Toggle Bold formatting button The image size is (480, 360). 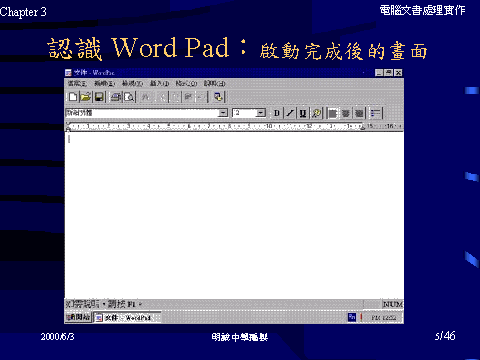click(277, 113)
